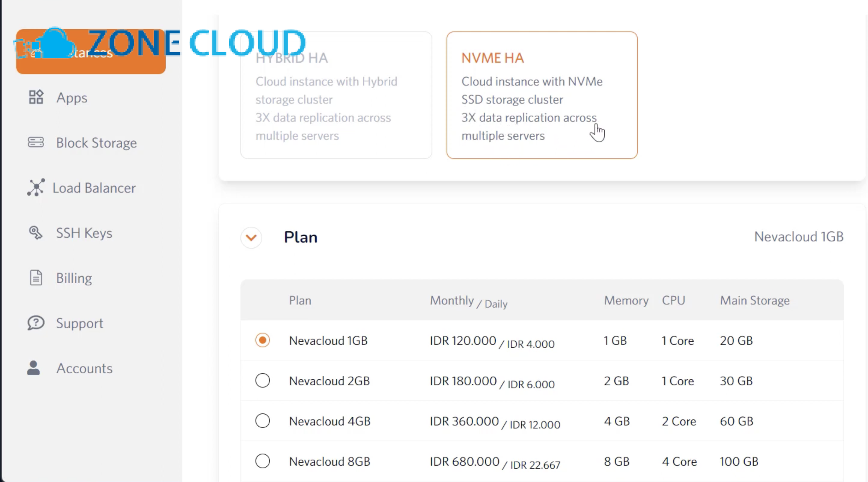Click the SSH Keys key icon
This screenshot has width=868, height=482.
36,233
